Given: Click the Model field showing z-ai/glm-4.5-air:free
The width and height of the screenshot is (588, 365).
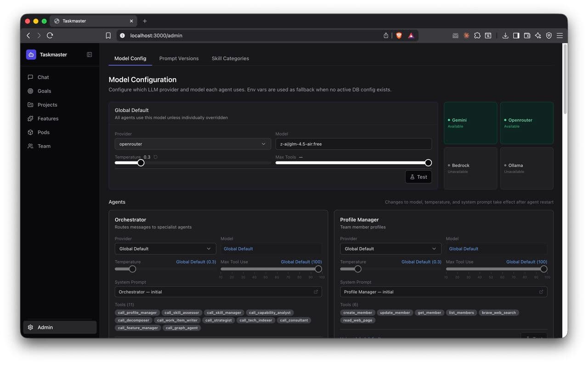Looking at the screenshot, I should 353,143.
